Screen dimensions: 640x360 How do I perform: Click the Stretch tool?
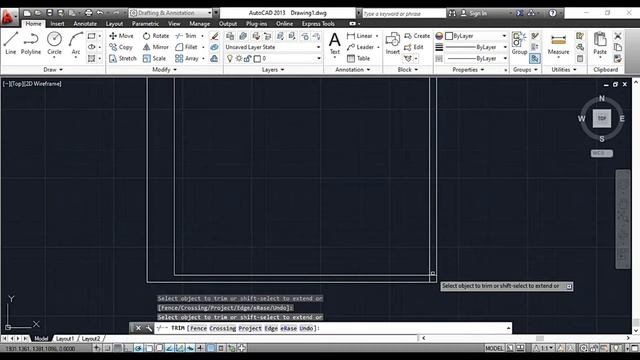[x=123, y=58]
